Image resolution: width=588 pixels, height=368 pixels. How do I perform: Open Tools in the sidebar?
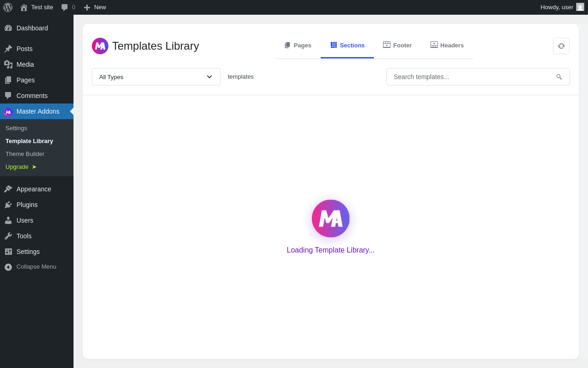(x=37, y=236)
